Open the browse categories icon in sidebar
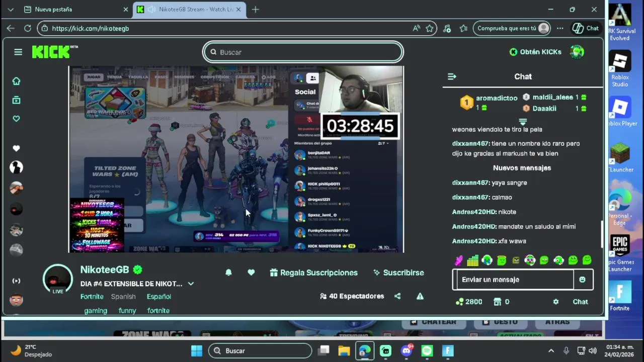This screenshot has width=644, height=362. point(16,100)
